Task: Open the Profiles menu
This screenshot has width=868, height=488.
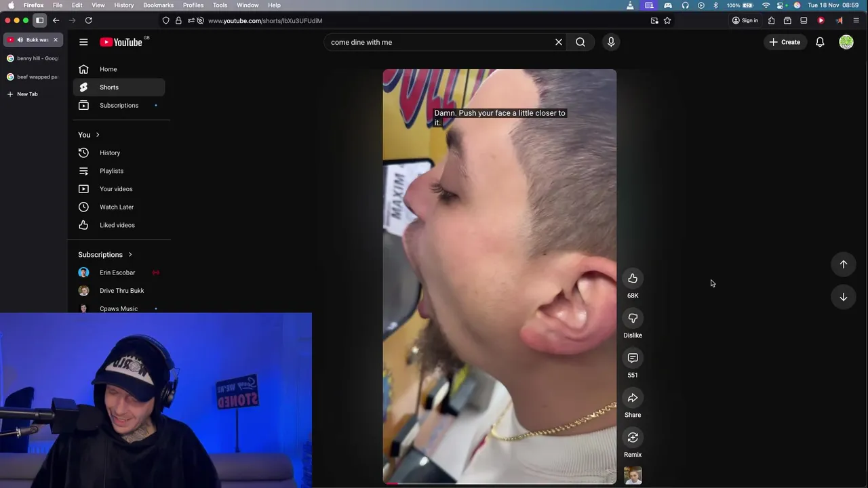Action: [x=193, y=5]
